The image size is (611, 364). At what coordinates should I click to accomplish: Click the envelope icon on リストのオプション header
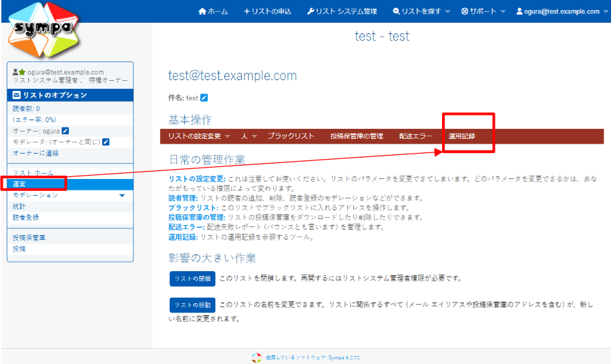[17, 95]
